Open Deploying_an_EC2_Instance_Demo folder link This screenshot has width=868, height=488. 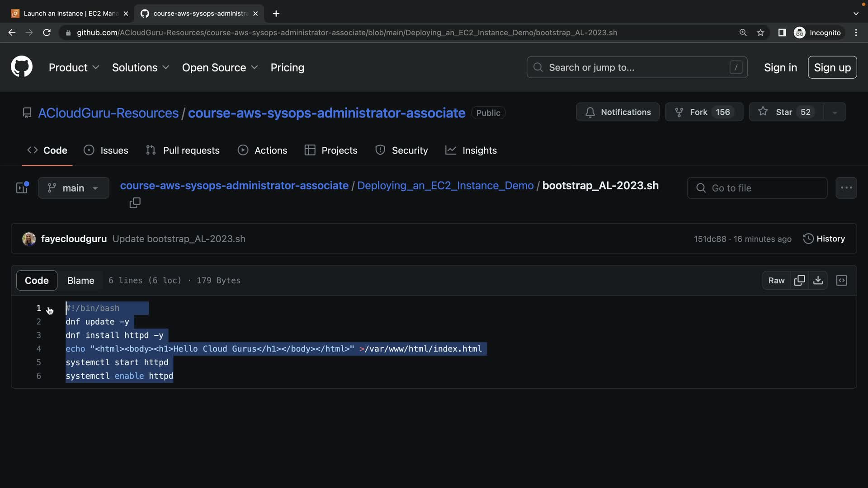point(445,185)
